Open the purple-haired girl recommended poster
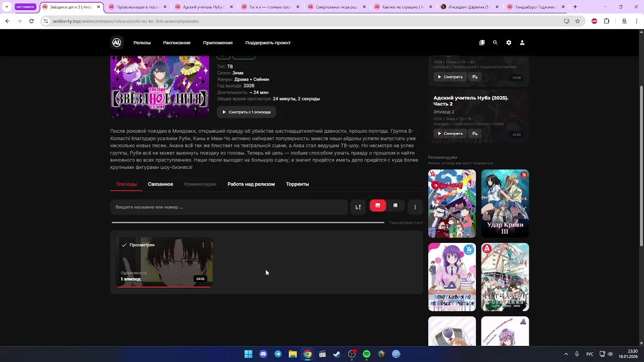Image resolution: width=644 pixels, height=362 pixels. (x=452, y=277)
